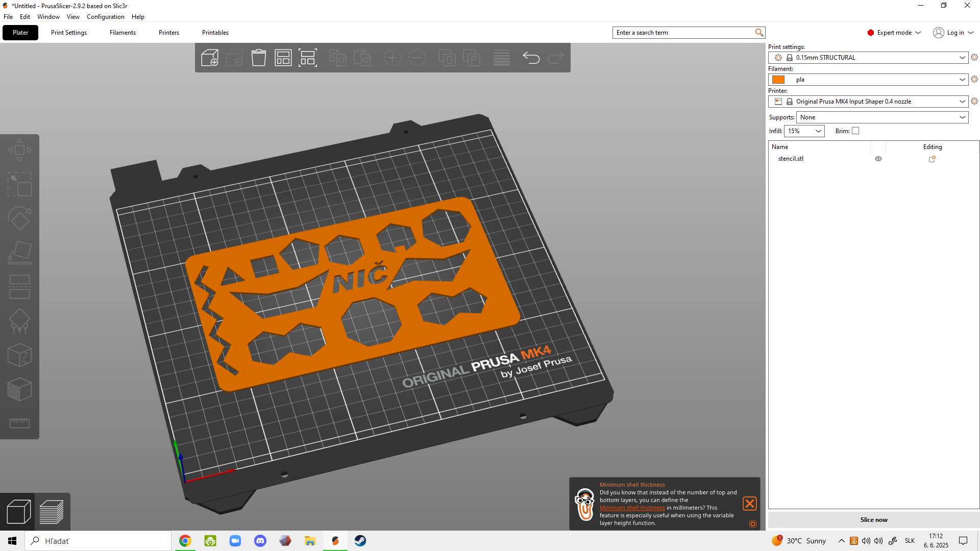980x551 pixels.
Task: Switch to 3D editor view
Action: click(18, 512)
